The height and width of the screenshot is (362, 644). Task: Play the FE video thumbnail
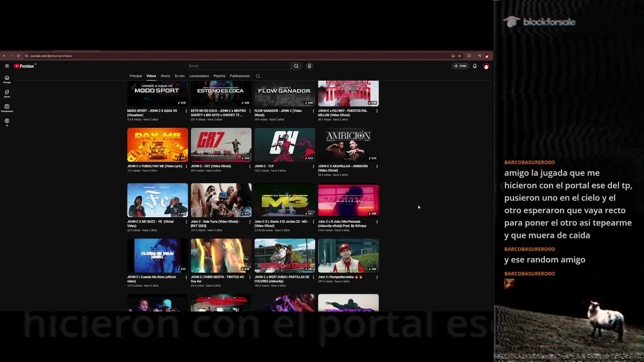[x=157, y=200]
